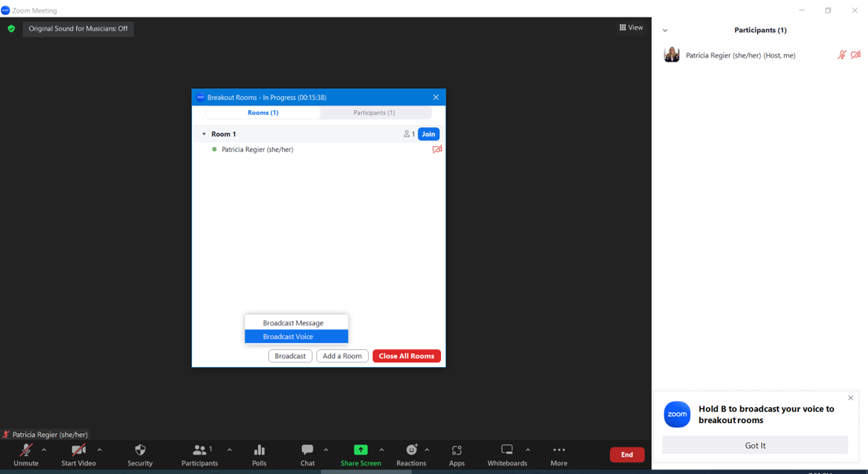
Task: Click Patricia Regier (Host, me) in the Participants panel
Action: click(x=740, y=55)
